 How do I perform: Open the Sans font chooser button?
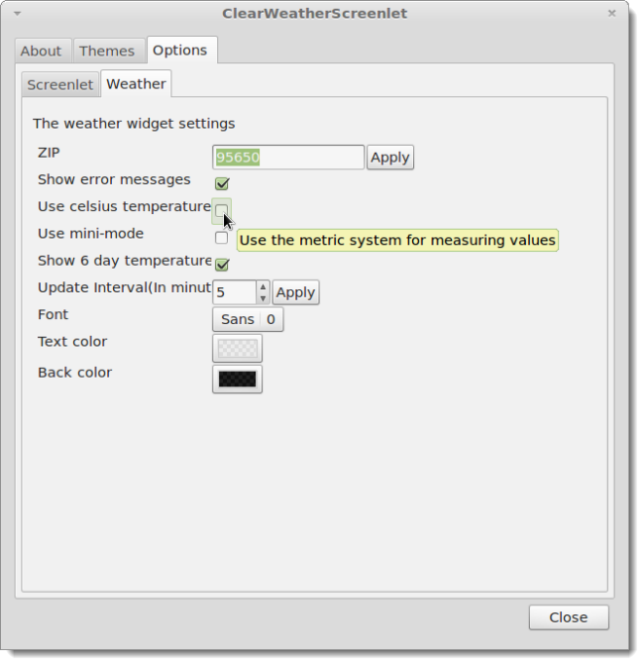[248, 319]
